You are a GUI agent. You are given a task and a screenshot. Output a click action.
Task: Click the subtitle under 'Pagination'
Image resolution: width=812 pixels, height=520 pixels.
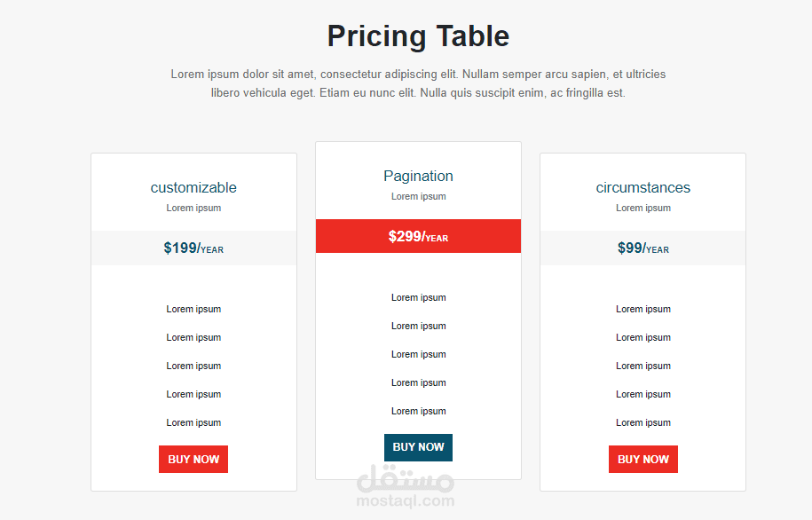pyautogui.click(x=418, y=196)
